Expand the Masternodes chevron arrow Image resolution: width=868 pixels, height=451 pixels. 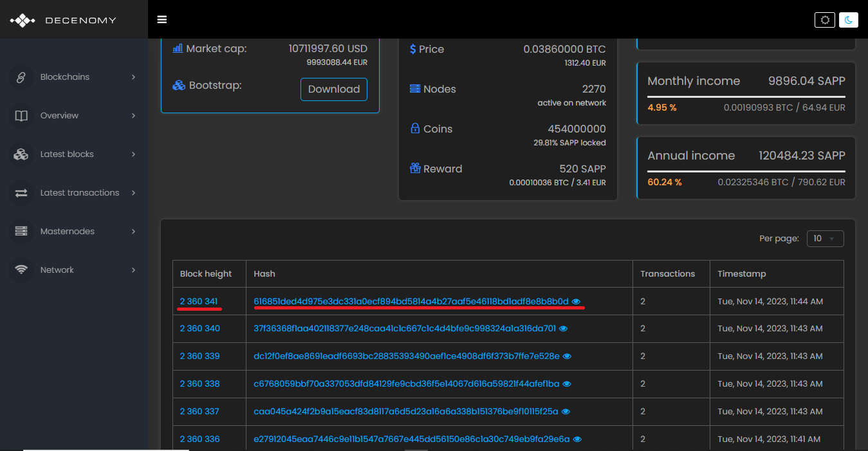(133, 232)
